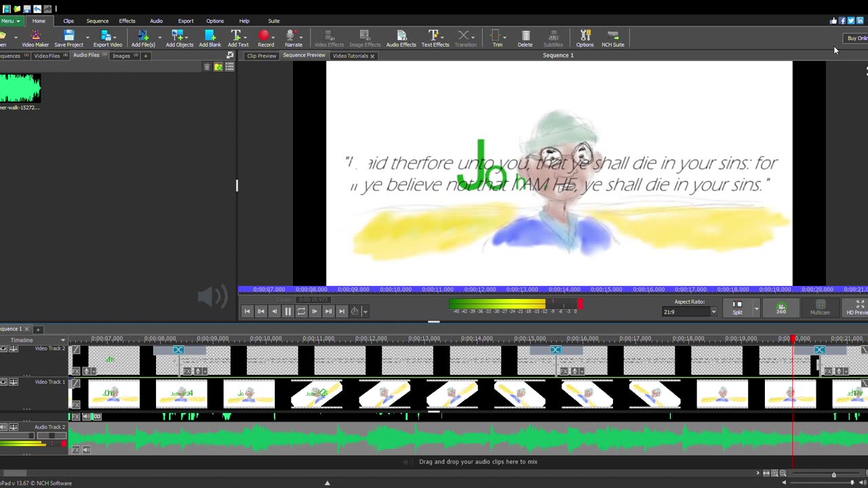Open the Sequence ribbon tab
Image resolution: width=868 pixels, height=488 pixels.
97,21
